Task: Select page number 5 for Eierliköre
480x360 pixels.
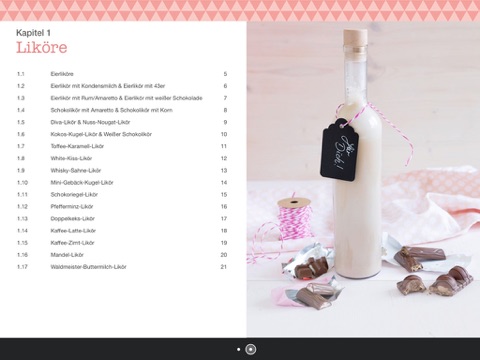Action: click(x=225, y=74)
